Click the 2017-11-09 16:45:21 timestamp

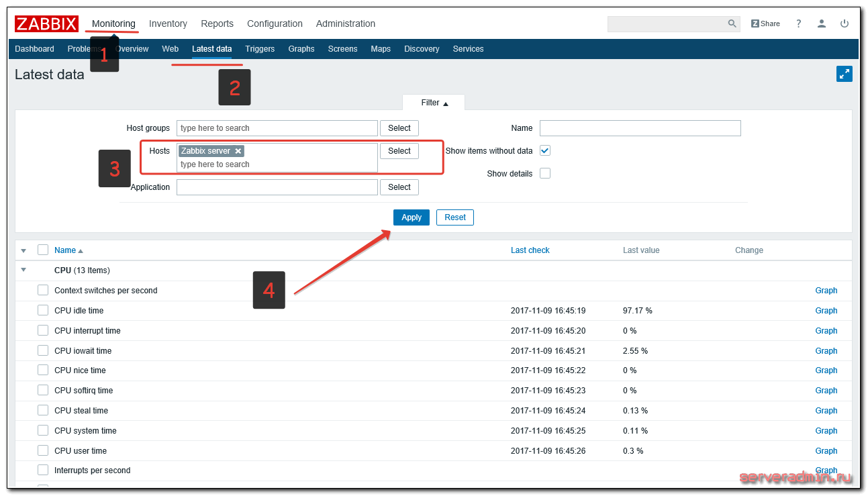(548, 351)
